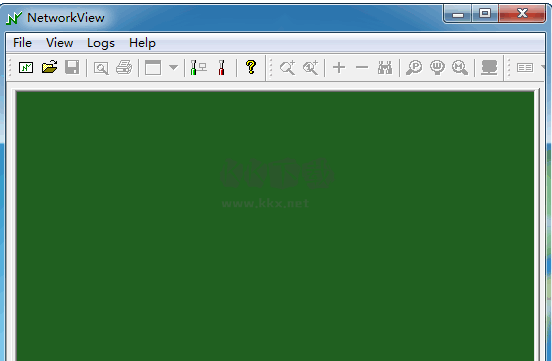Start network discovery with the green icon
This screenshot has width=552, height=361.
tap(198, 67)
